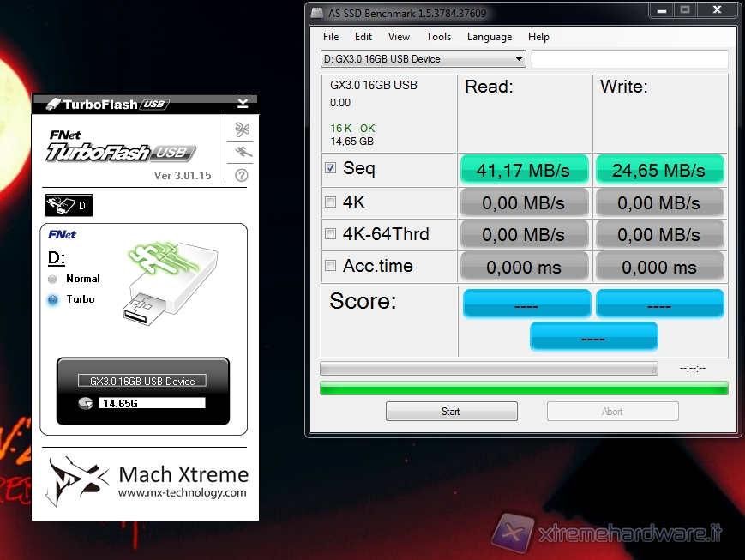Viewport: 745px width, 560px height.
Task: Enable the 4K-64Thrd benchmark checkbox
Action: pos(331,234)
